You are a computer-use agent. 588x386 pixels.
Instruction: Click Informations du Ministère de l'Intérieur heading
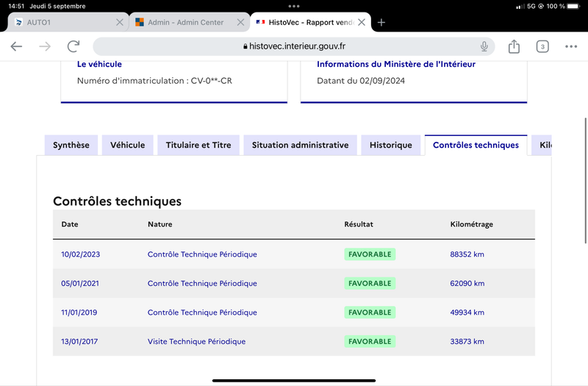[x=396, y=64]
